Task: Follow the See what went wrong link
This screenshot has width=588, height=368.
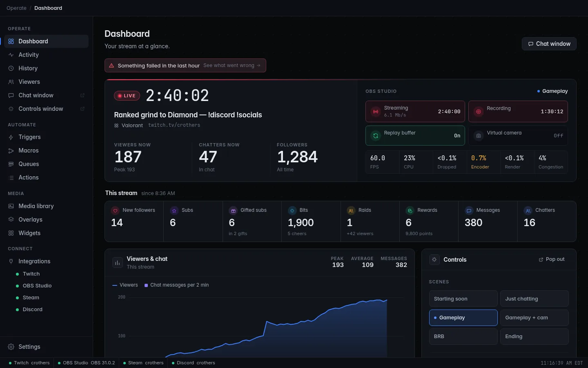Action: tap(232, 65)
